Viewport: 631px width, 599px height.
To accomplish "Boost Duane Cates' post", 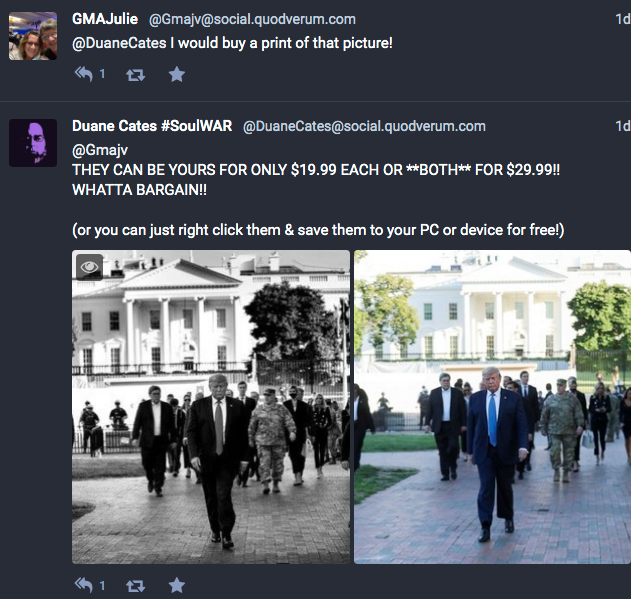I will [x=135, y=586].
